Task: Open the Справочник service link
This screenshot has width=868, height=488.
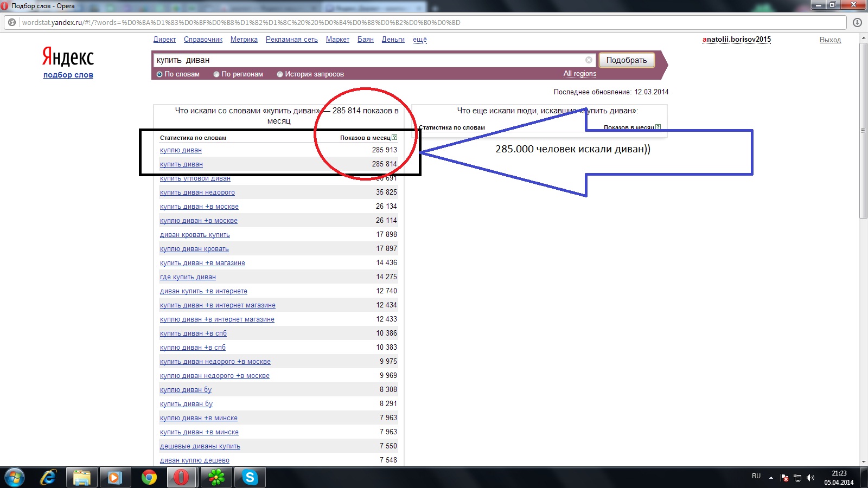Action: pyautogui.click(x=203, y=40)
